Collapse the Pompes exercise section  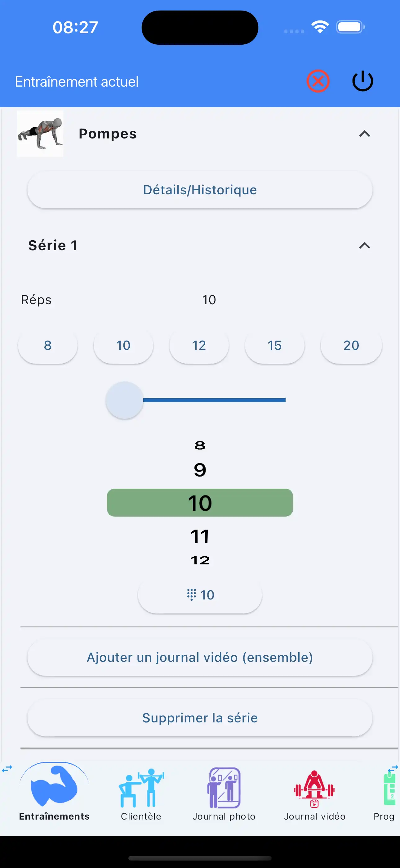coord(364,134)
